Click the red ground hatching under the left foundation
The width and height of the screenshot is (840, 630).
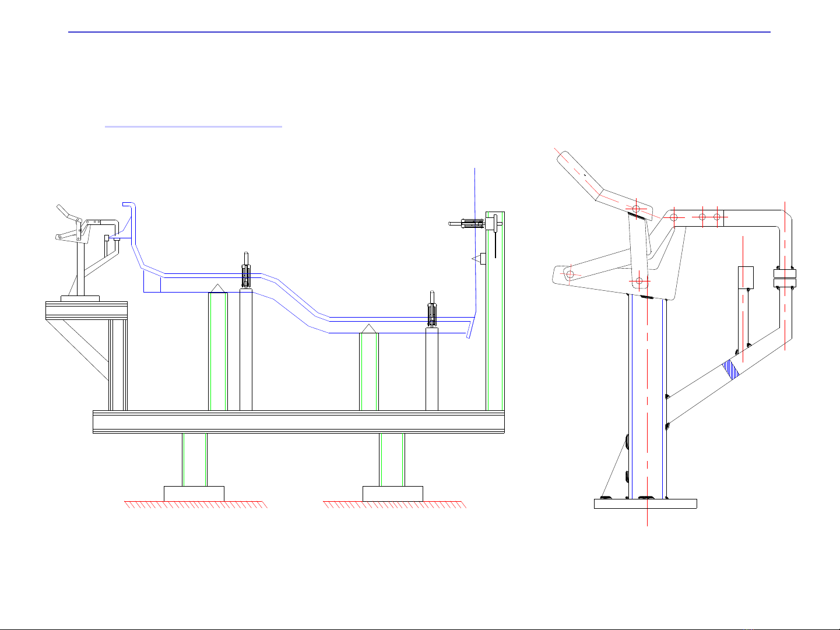tap(195, 505)
